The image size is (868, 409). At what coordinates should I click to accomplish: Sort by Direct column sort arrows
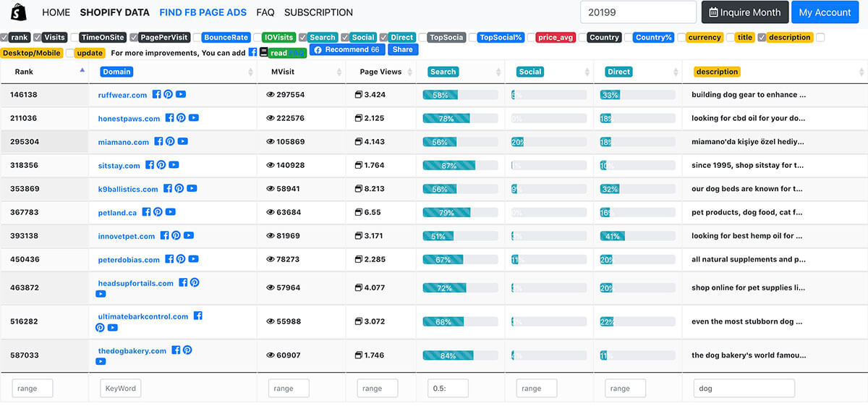click(x=676, y=72)
